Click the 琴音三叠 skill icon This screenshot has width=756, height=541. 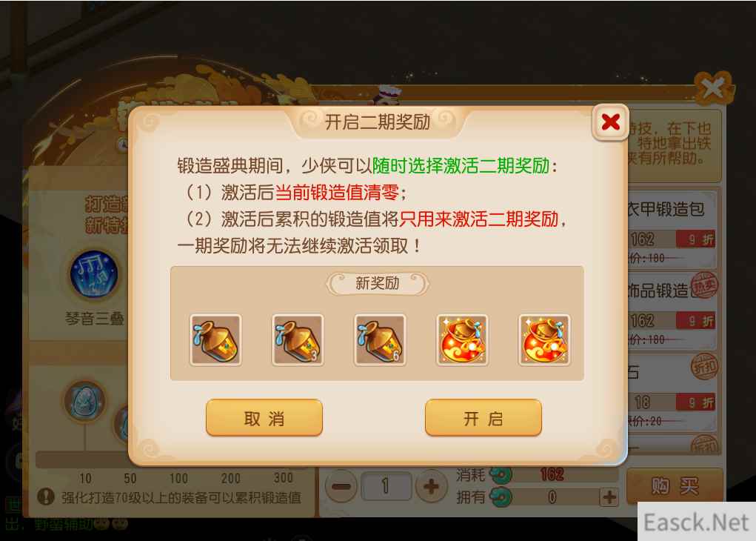(94, 273)
